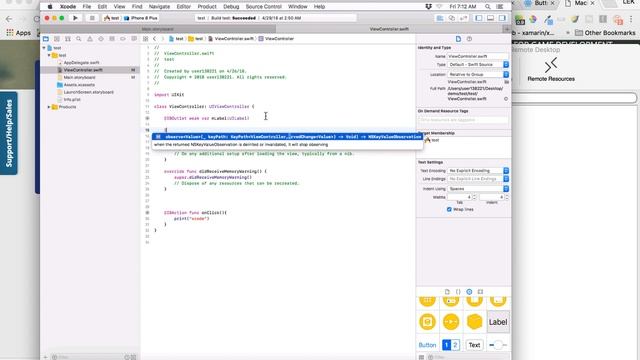
Task: Go forward in editor history
Action: (x=162, y=39)
